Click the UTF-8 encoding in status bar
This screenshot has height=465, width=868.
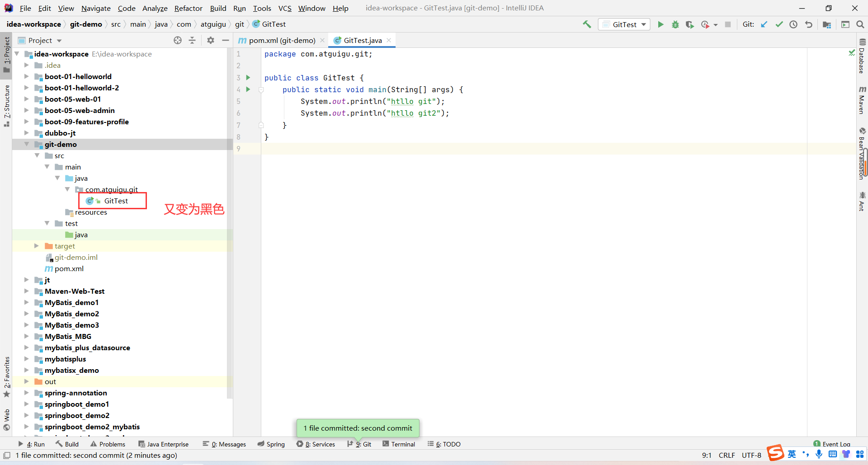(751, 455)
